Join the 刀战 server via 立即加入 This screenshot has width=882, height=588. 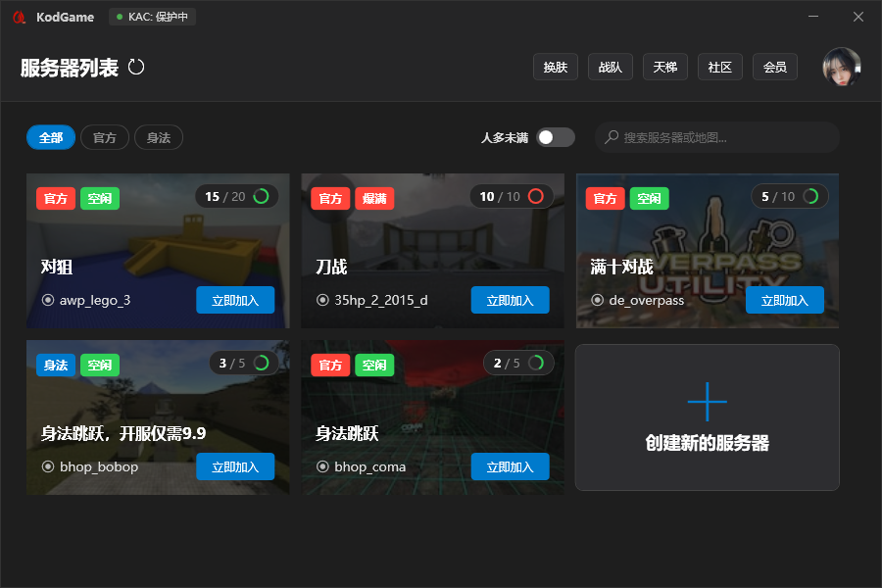coord(510,300)
